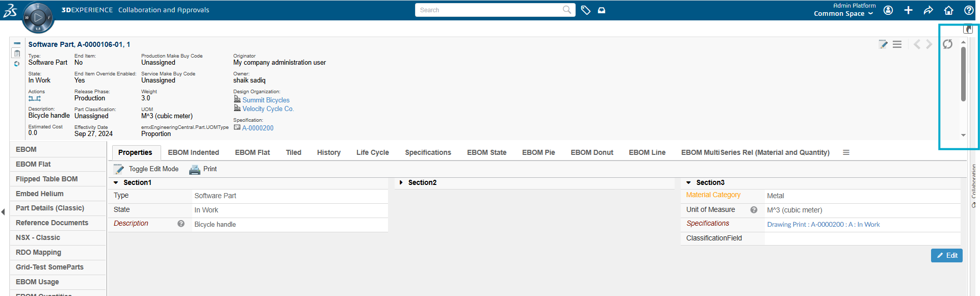Open the help question mark icon
The height and width of the screenshot is (296, 980).
tap(969, 10)
